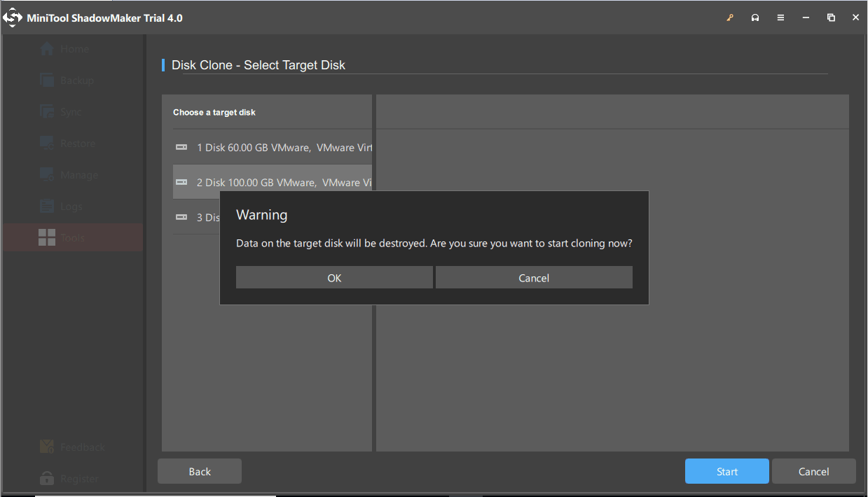View Logs via the sidebar icon
Image resolution: width=868 pixels, height=497 pixels.
[48, 206]
